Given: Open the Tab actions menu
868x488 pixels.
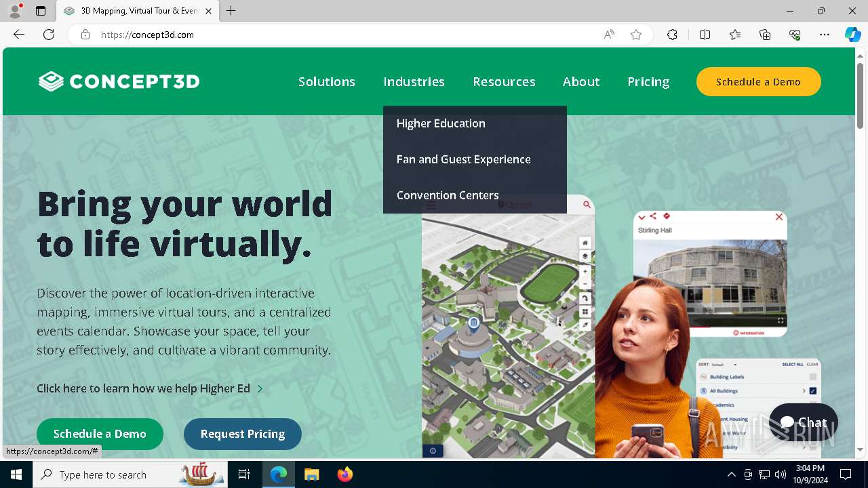Looking at the screenshot, I should pyautogui.click(x=41, y=11).
